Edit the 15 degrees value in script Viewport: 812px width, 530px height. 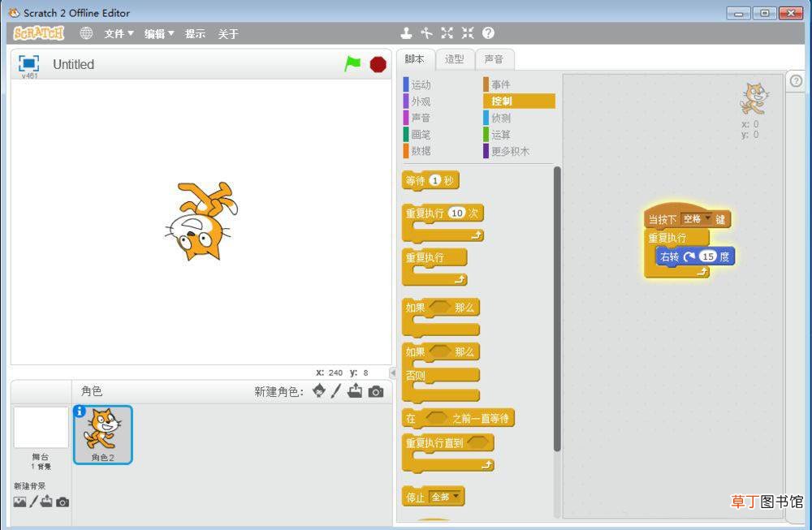click(708, 256)
